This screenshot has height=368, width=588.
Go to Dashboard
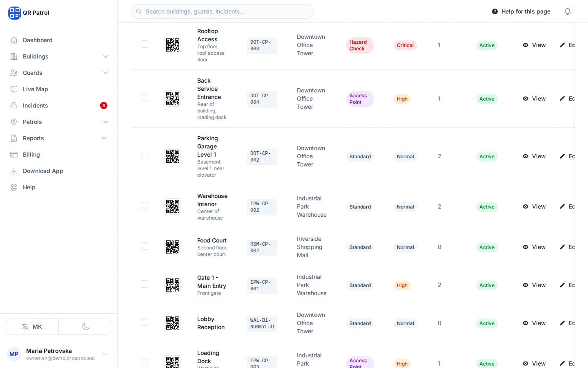(x=59, y=40)
